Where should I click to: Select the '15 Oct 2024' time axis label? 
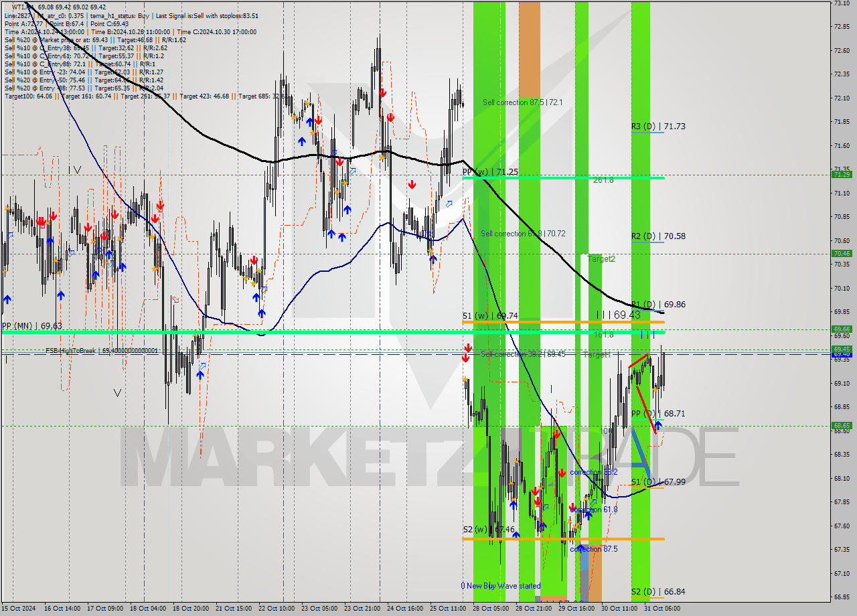19,609
